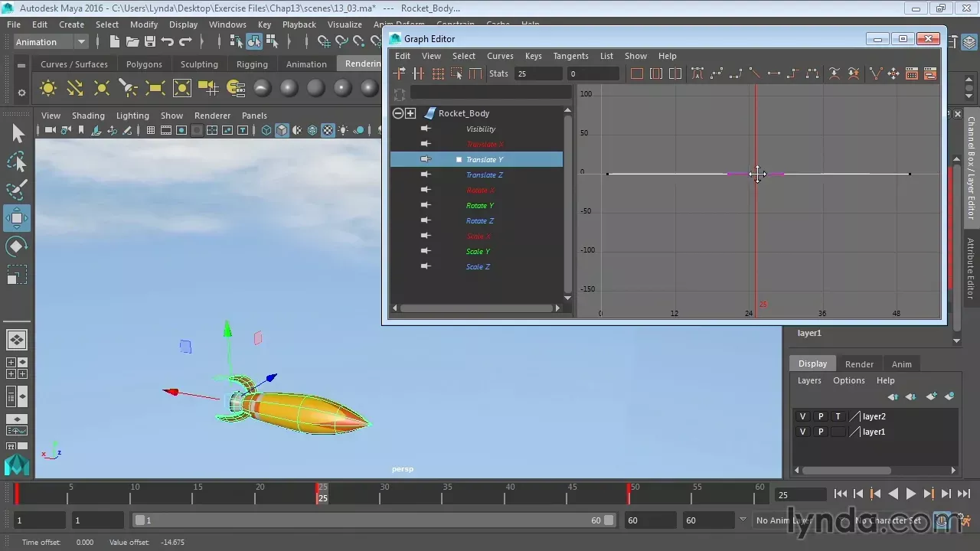Choose the Move tool in toolbox
The image size is (980, 551).
pos(16,218)
